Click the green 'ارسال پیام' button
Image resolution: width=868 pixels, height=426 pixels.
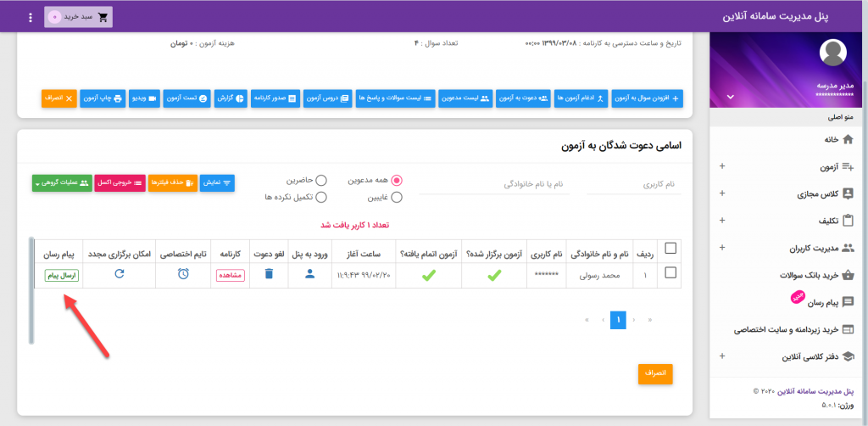[x=62, y=274]
